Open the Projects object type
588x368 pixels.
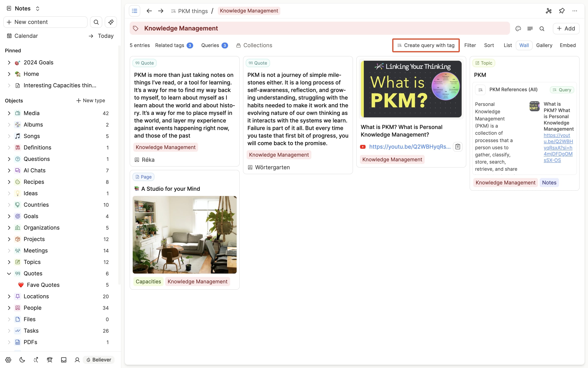(34, 239)
